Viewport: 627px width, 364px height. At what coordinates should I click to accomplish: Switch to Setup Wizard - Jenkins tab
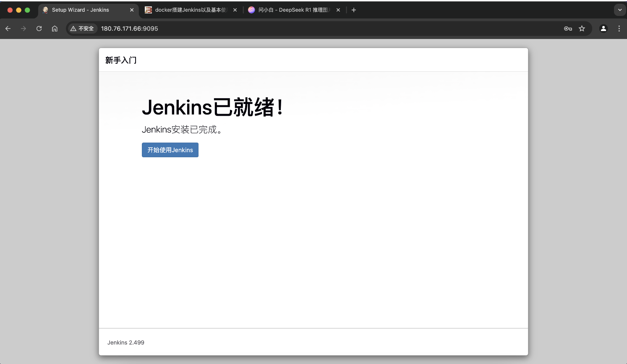pyautogui.click(x=88, y=10)
